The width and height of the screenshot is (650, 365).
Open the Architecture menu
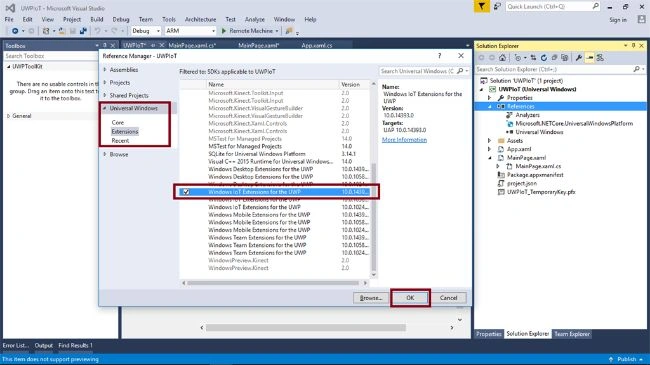(x=200, y=19)
